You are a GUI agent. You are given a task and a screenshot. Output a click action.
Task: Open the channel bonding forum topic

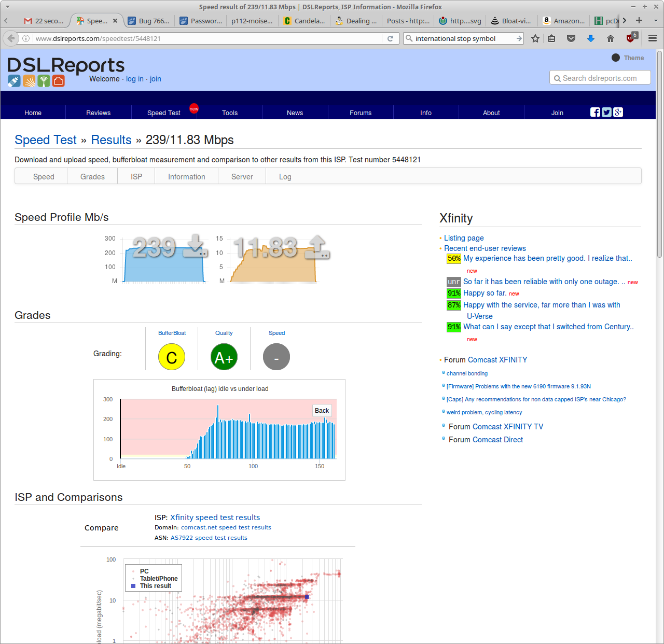(x=467, y=373)
